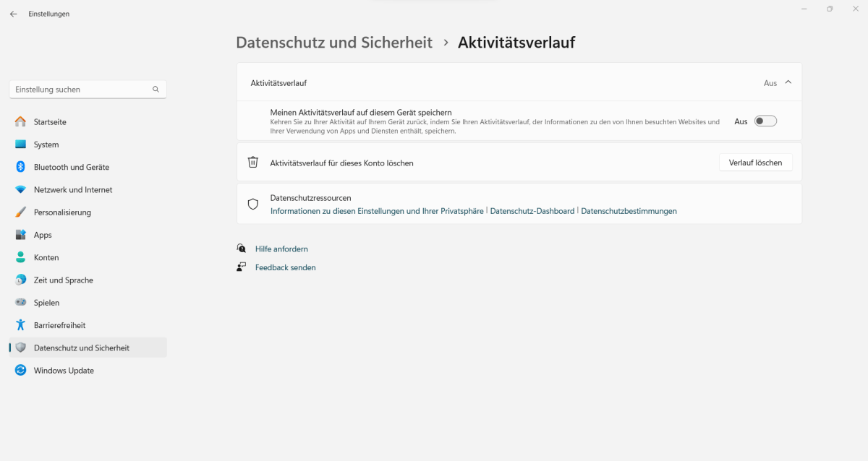
Task: Open the Apps section icon
Action: coord(20,235)
